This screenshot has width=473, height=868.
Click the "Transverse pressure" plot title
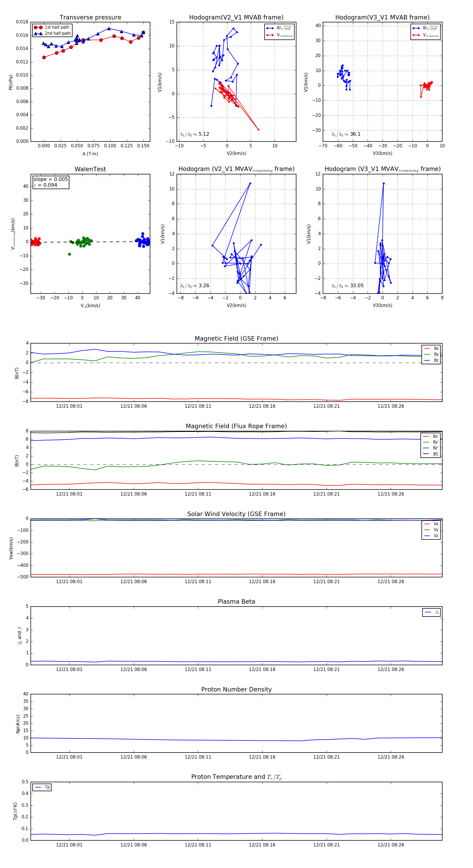pyautogui.click(x=90, y=18)
